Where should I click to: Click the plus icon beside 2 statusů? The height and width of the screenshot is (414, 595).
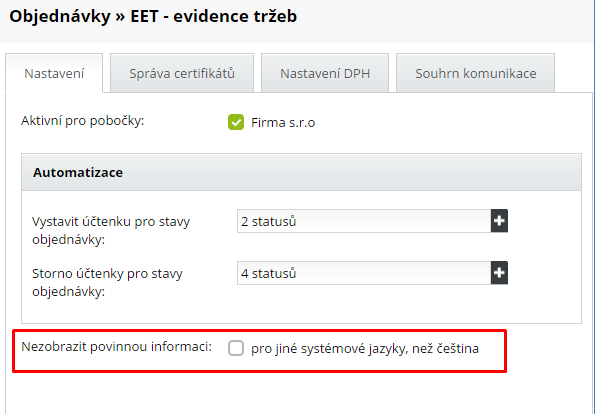[499, 221]
